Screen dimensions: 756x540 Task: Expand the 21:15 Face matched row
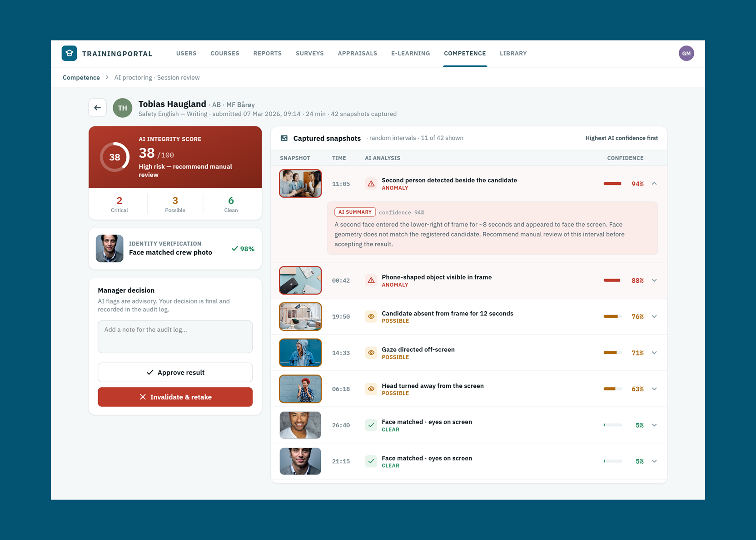654,461
